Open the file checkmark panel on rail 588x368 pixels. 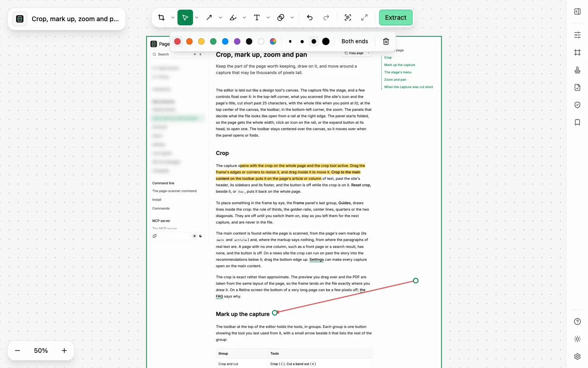(577, 87)
